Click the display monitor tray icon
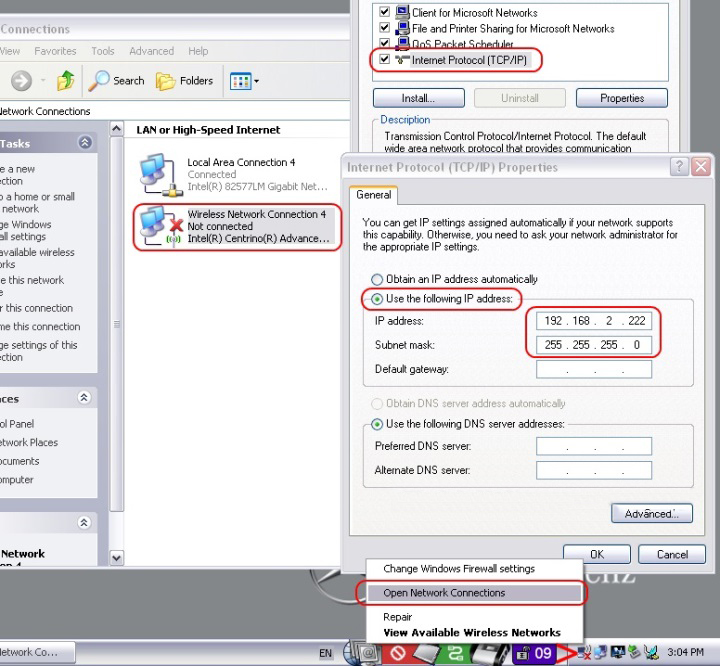 (x=617, y=652)
